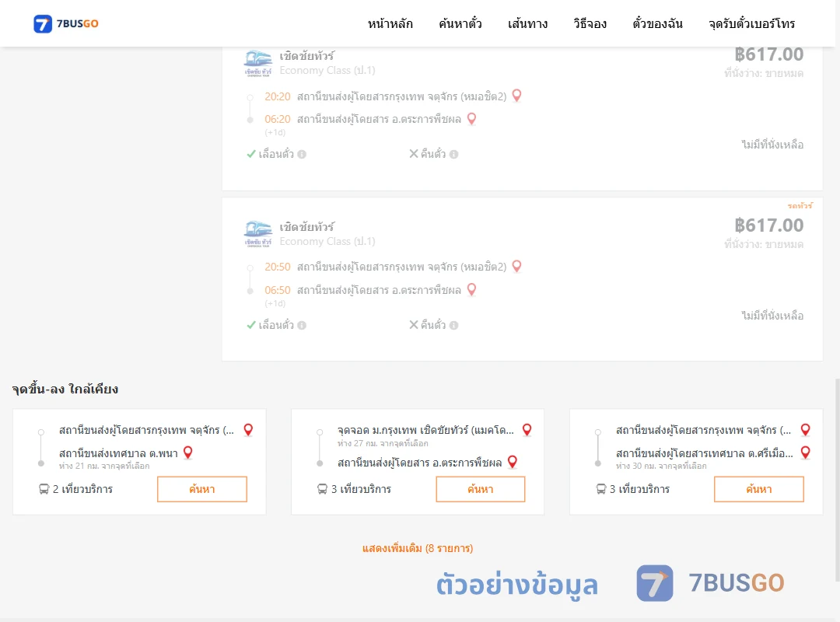Click info icon beside เลื่อนตั๋ว on 20:50 trip
Viewport: 840px width, 622px height.
302,325
